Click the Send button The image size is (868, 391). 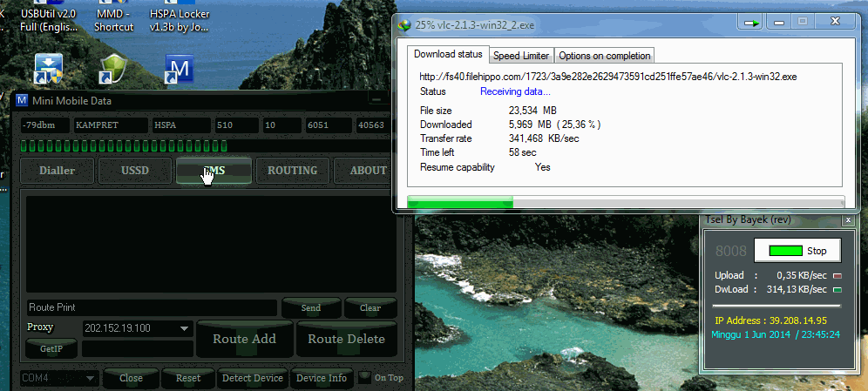[x=310, y=308]
